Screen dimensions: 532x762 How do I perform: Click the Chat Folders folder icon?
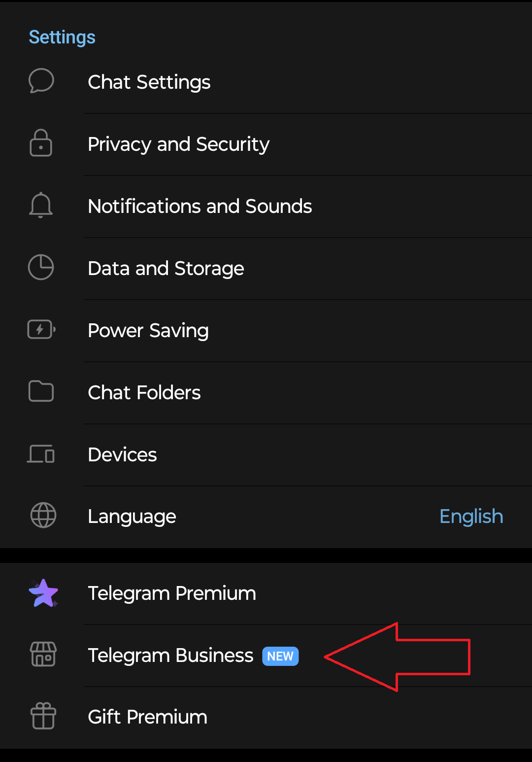click(41, 392)
